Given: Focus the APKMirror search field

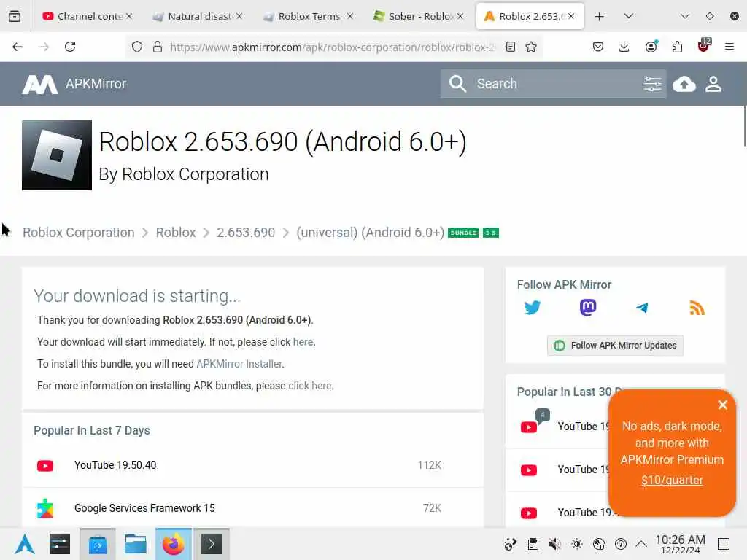Looking at the screenshot, I should (x=555, y=84).
